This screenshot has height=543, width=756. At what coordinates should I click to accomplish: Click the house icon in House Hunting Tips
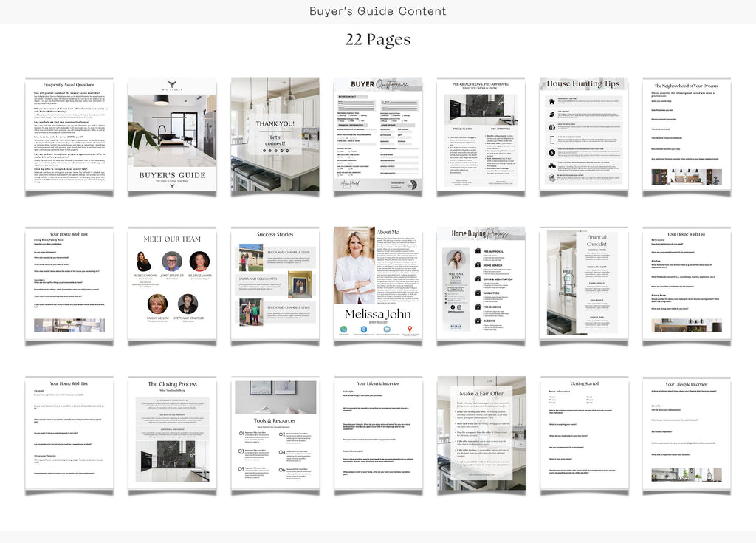552,101
